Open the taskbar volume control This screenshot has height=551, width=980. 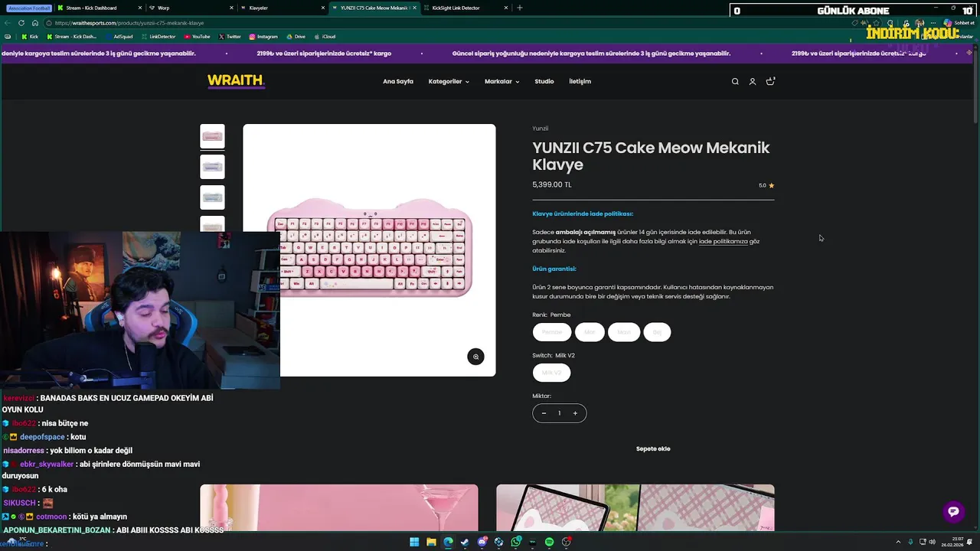pos(933,542)
